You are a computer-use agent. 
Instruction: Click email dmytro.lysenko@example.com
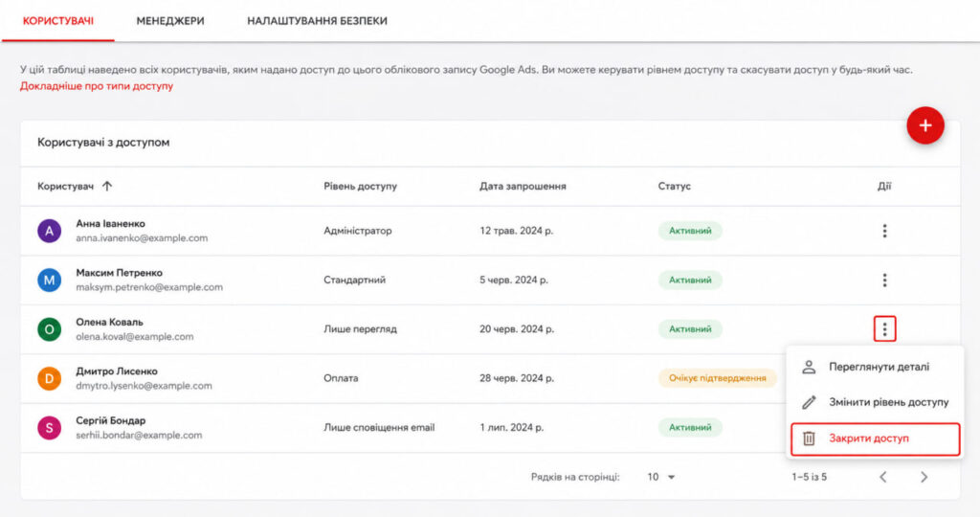pos(144,386)
